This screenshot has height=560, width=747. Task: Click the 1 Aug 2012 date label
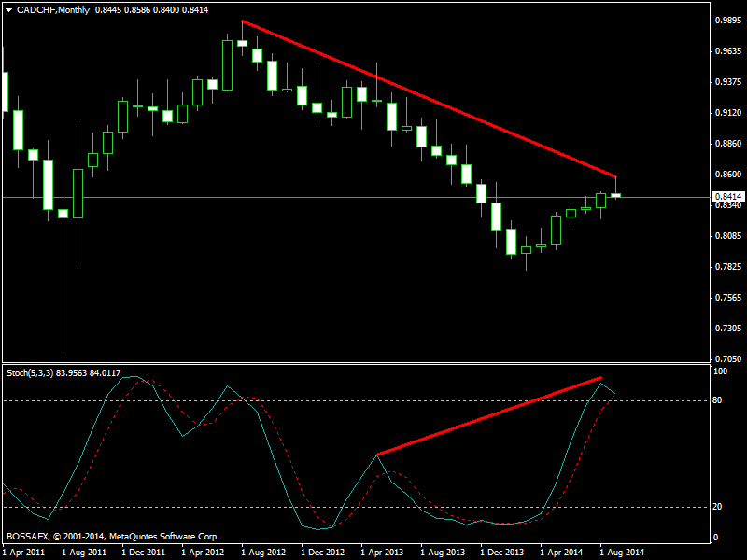[x=263, y=553]
